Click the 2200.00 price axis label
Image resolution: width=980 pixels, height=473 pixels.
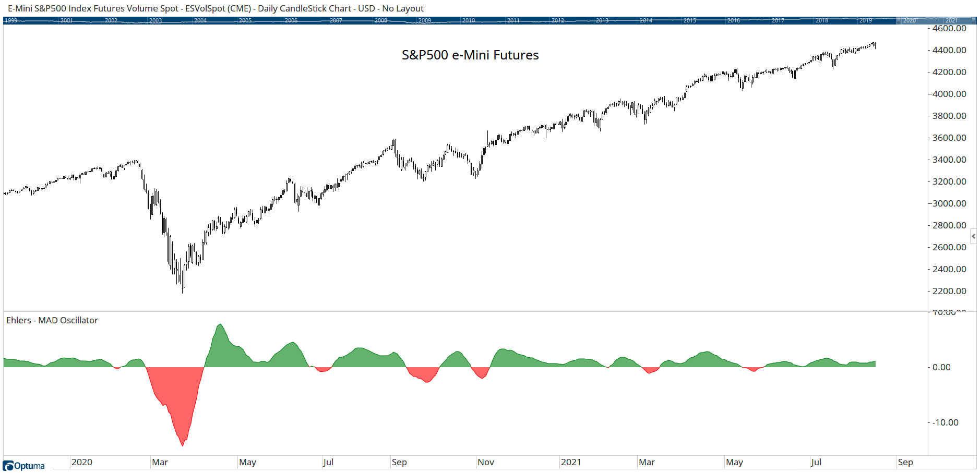[x=949, y=291]
